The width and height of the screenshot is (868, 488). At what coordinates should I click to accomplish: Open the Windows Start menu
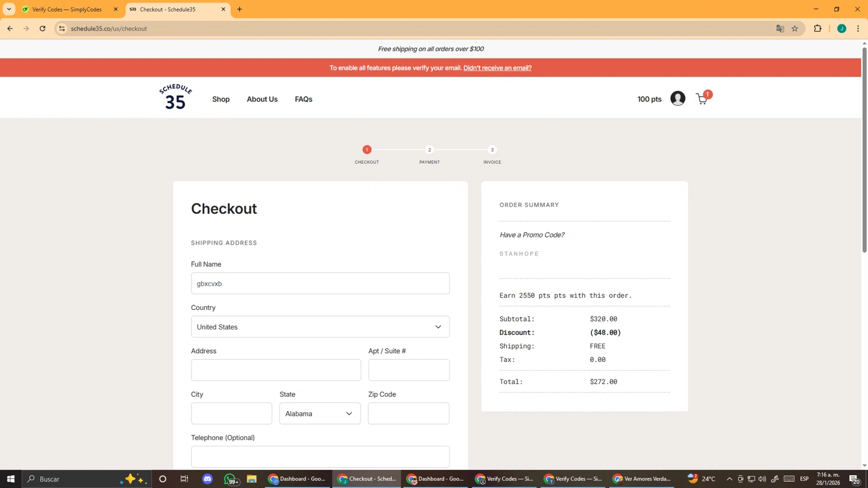pos(10,479)
